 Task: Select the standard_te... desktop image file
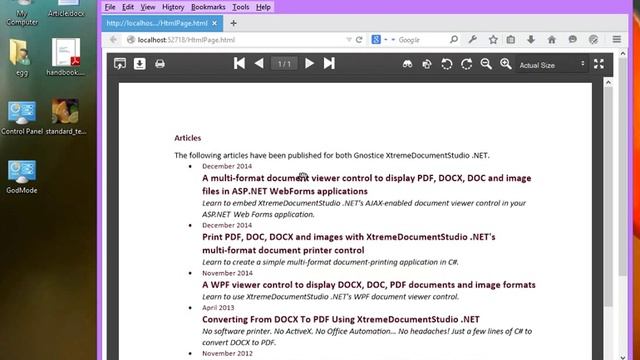click(65, 118)
